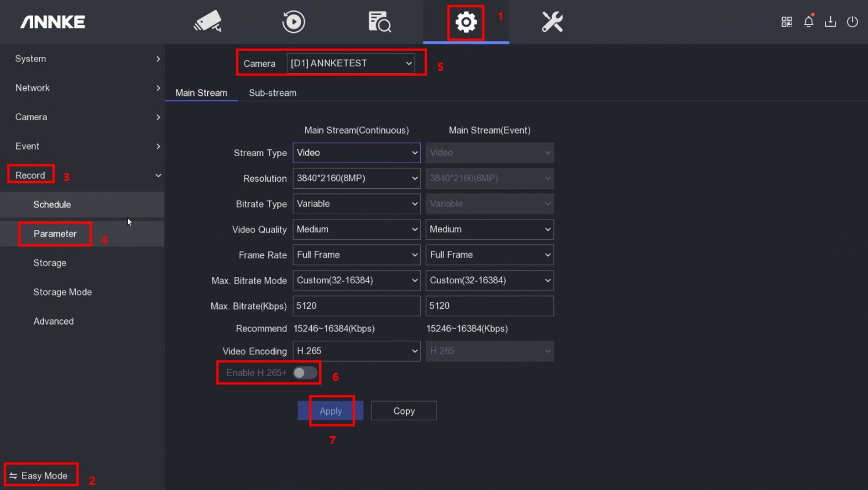Expand the Event menu
This screenshot has width=868, height=490.
coord(82,146)
